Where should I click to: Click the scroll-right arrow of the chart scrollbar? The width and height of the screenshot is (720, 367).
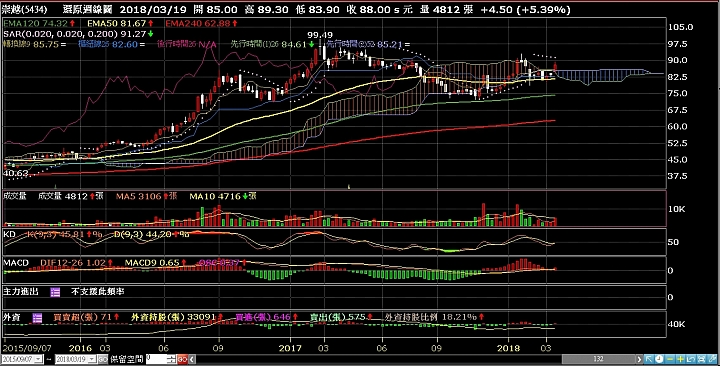[639, 359]
